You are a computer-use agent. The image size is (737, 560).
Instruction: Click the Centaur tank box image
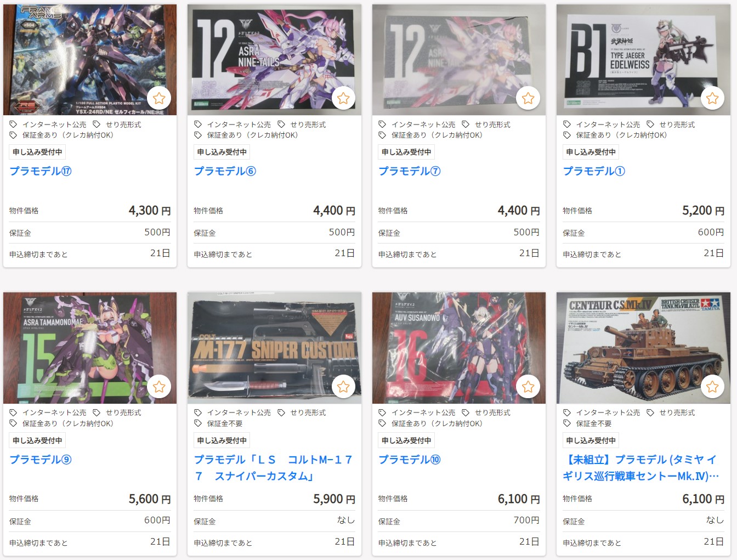(643, 348)
